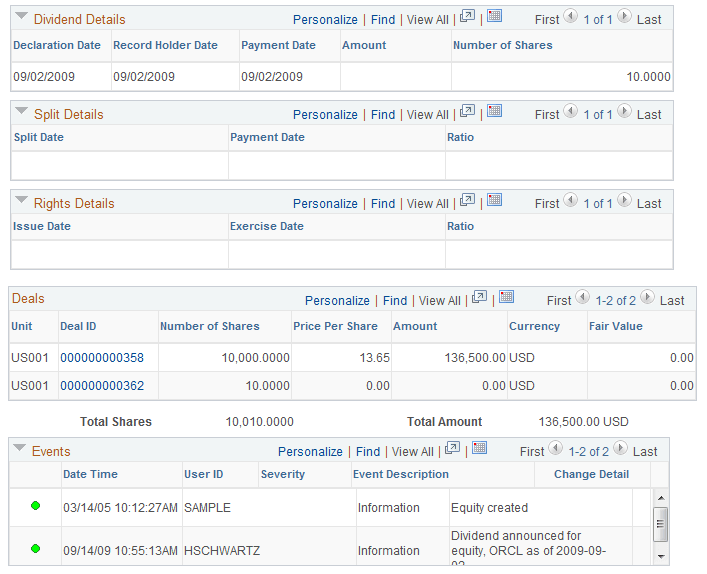Open deal 000000000362
Screen dimensions: 707x574
point(102,386)
